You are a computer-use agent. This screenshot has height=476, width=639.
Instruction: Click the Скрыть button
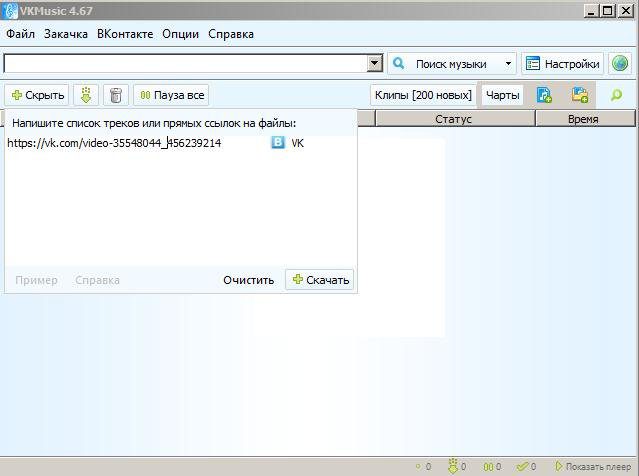click(37, 95)
